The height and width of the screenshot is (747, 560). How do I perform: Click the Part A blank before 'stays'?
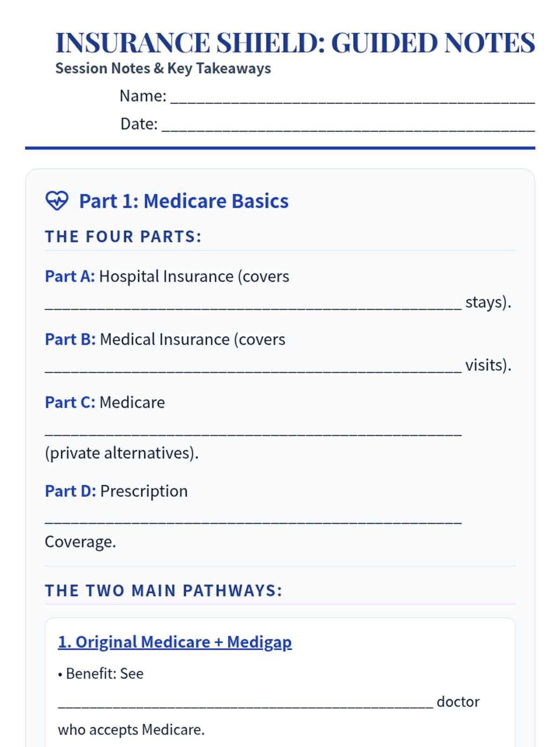[253, 303]
